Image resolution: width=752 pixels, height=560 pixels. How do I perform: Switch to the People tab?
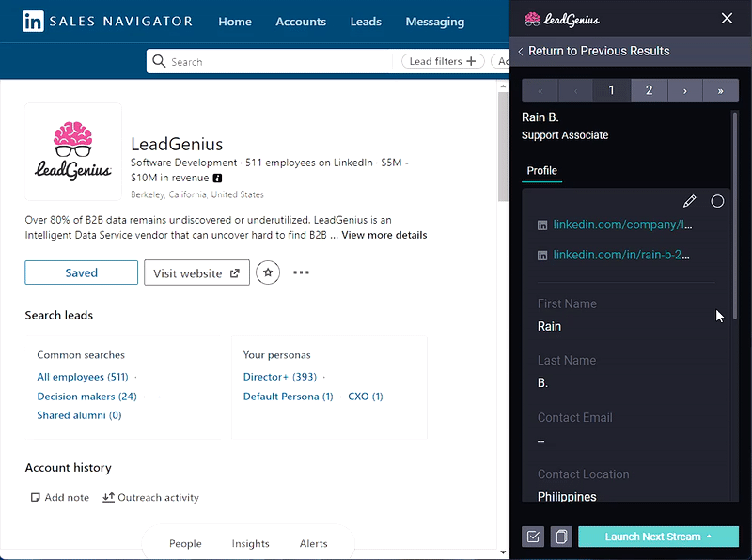[x=185, y=543]
